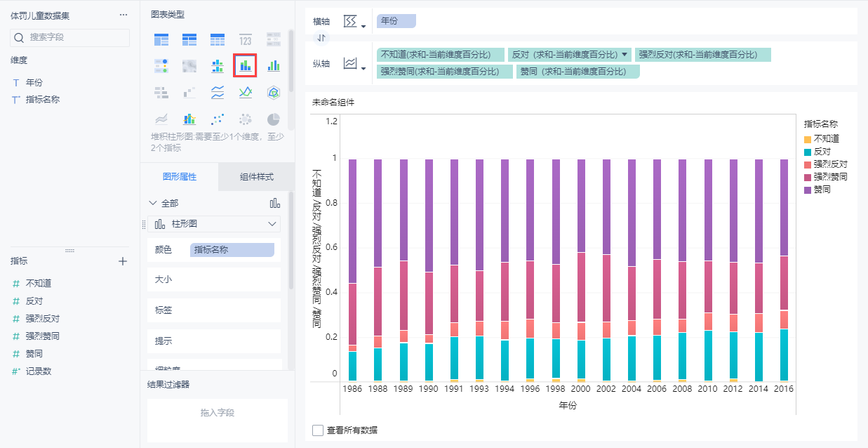Open the dataset more options ellipsis
The image size is (868, 448).
tap(123, 15)
